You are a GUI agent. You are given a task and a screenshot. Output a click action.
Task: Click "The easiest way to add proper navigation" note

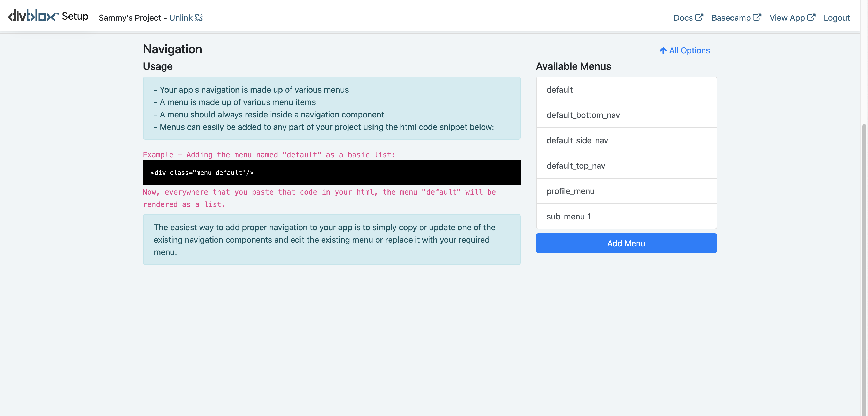pyautogui.click(x=332, y=239)
